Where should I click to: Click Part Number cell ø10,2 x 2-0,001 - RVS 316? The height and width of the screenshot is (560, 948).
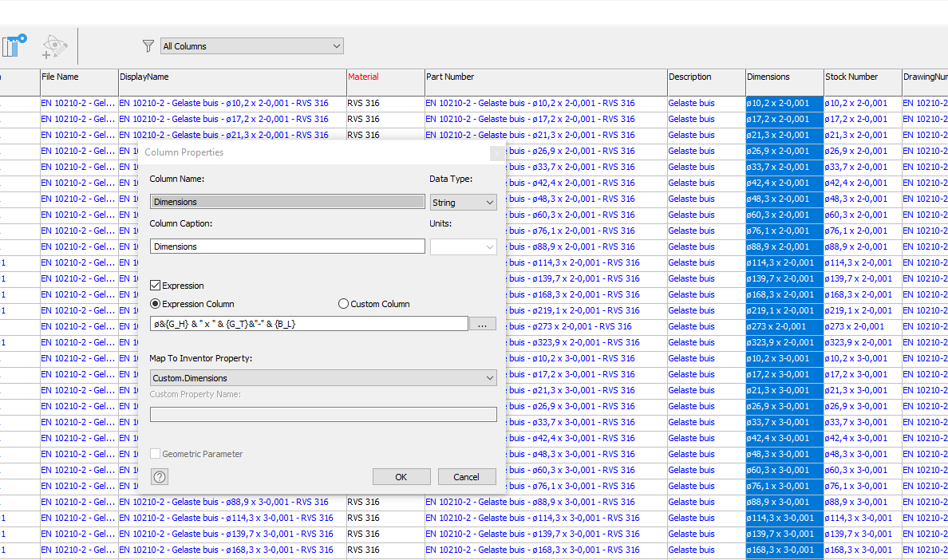coord(546,103)
